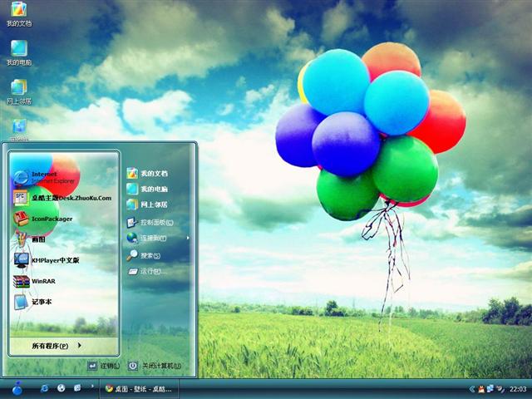Click the 关闭计算机(U) shut down button
532x399 pixels.
coord(155,366)
